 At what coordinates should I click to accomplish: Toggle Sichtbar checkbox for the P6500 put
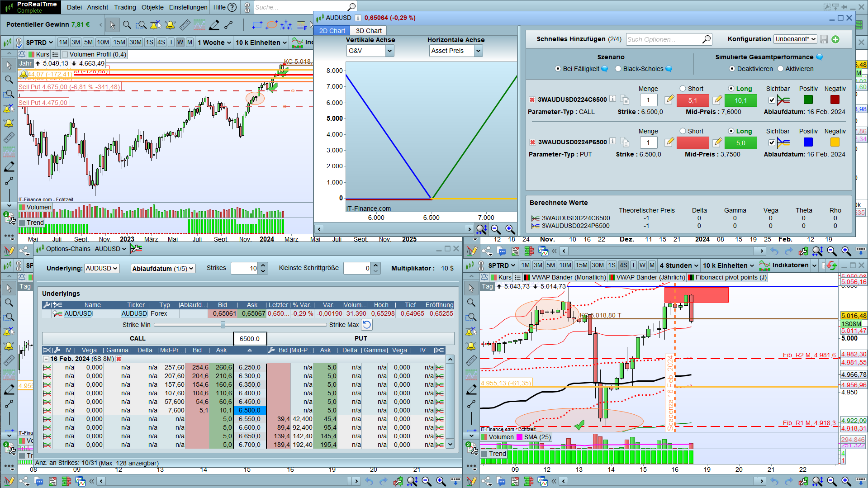[x=772, y=142]
